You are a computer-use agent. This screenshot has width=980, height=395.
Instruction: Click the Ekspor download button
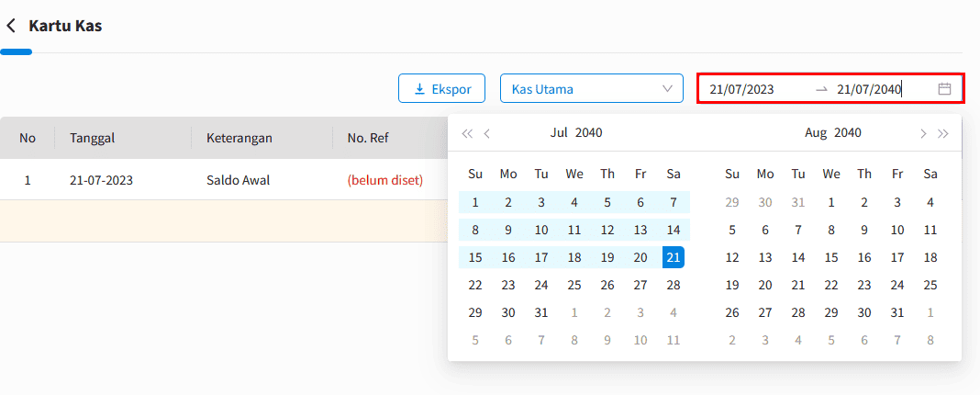tap(442, 89)
